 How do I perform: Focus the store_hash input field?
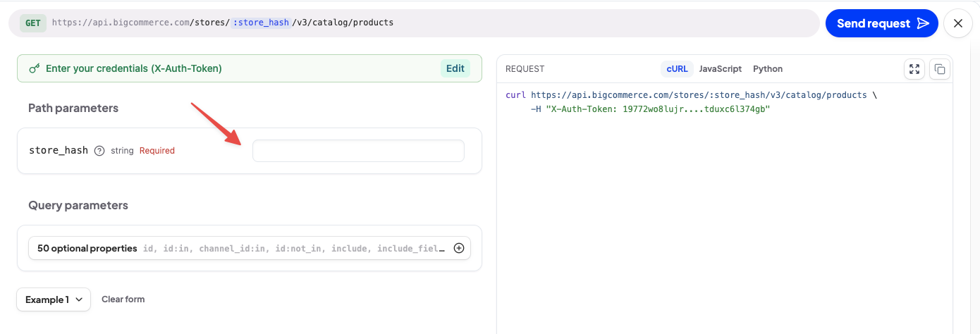pos(358,151)
